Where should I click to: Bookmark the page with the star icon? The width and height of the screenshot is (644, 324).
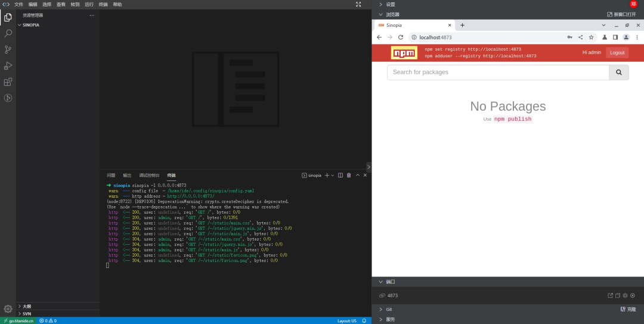tap(591, 37)
